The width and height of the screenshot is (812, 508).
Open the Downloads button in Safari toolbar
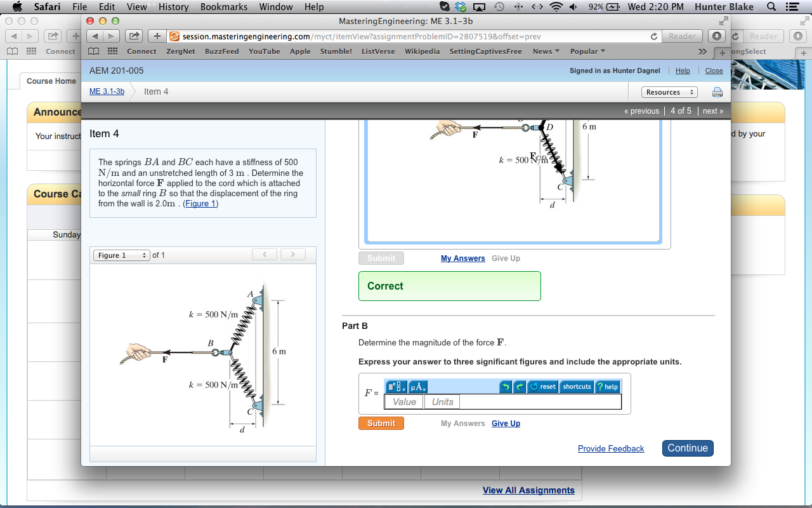717,36
